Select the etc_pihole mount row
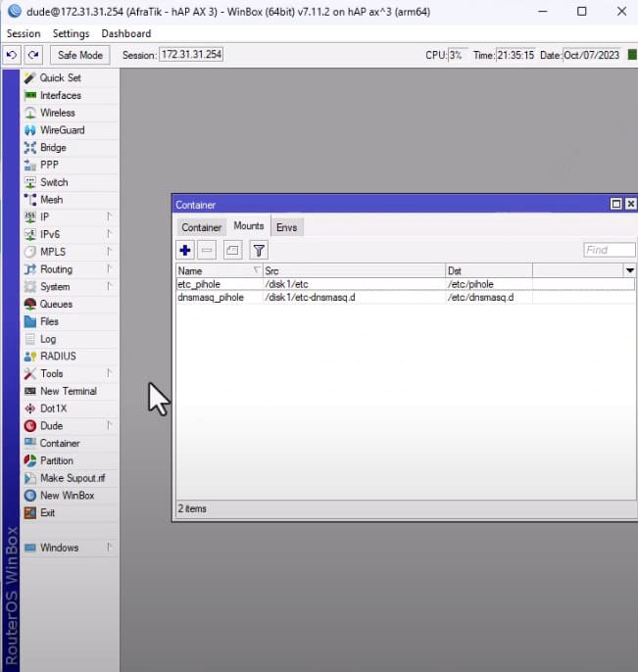This screenshot has height=672, width=638. tap(406, 284)
